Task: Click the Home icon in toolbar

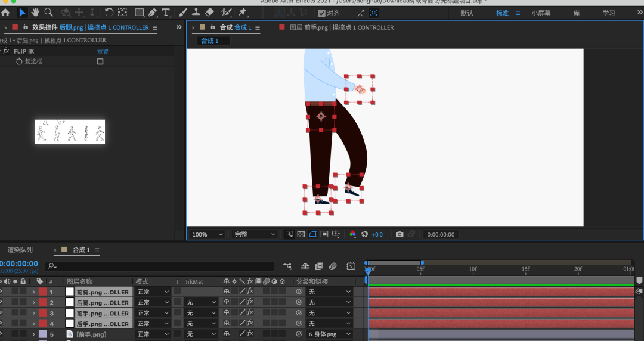Action: (x=6, y=13)
